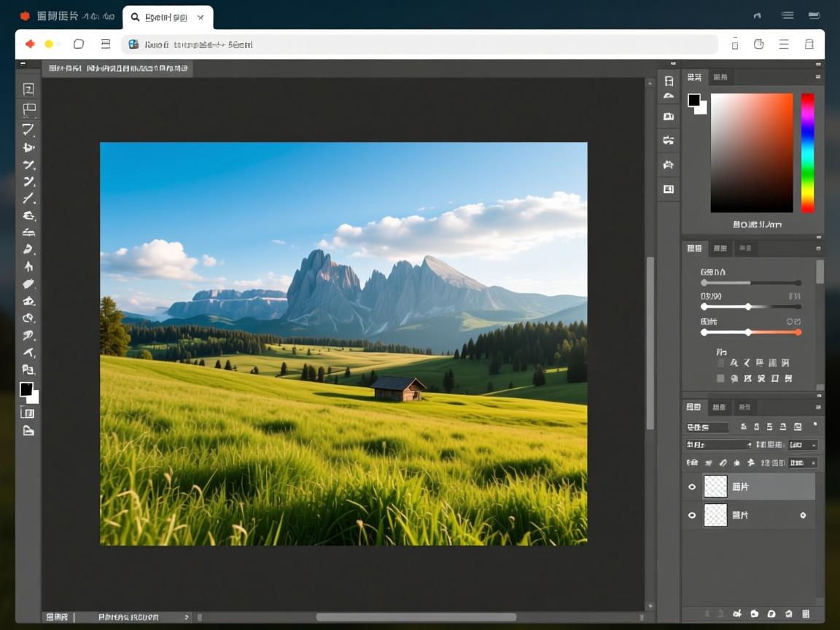Click the document title tab above the canvas
The image size is (840, 630).
tap(117, 69)
